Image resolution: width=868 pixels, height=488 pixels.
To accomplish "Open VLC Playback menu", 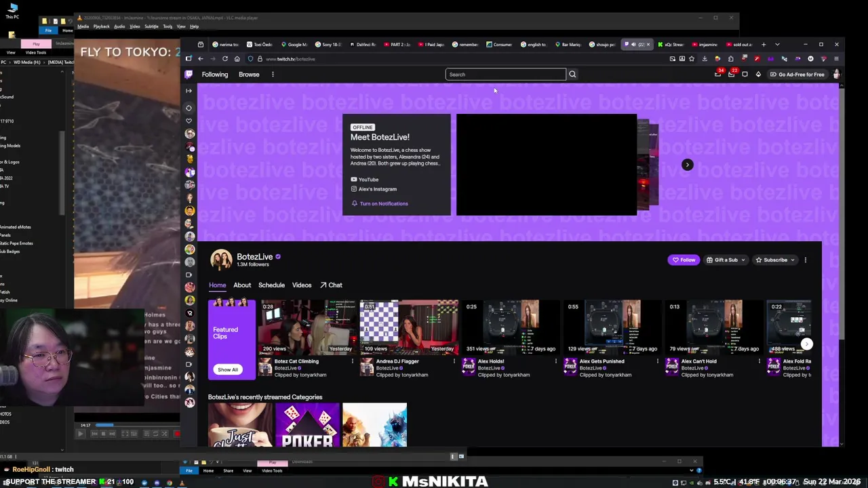I will (101, 26).
